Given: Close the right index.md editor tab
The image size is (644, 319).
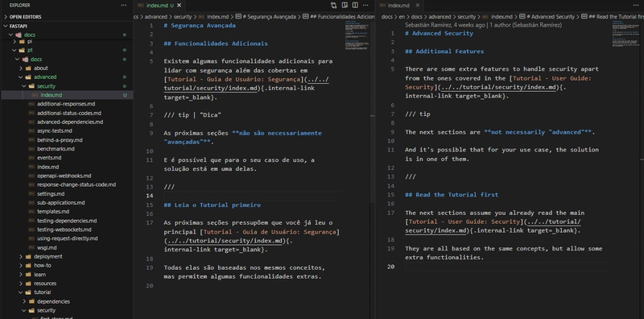Looking at the screenshot, I should point(418,6).
